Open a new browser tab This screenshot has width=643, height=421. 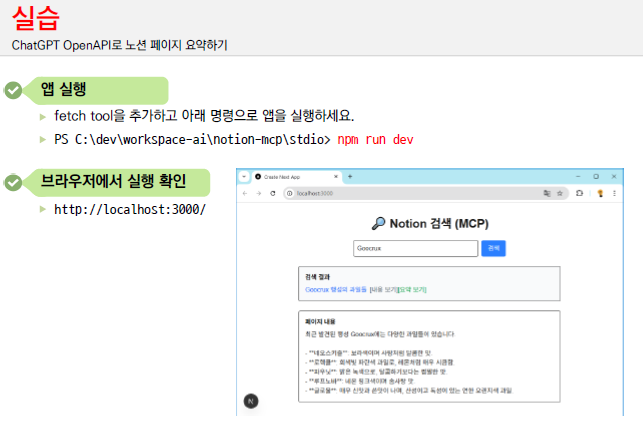[x=350, y=177]
